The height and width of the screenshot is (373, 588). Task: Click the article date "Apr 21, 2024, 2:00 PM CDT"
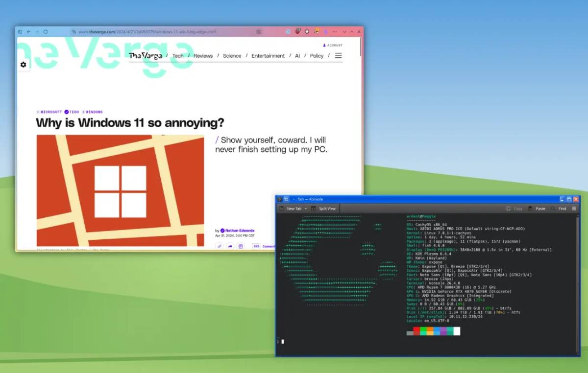(x=235, y=235)
